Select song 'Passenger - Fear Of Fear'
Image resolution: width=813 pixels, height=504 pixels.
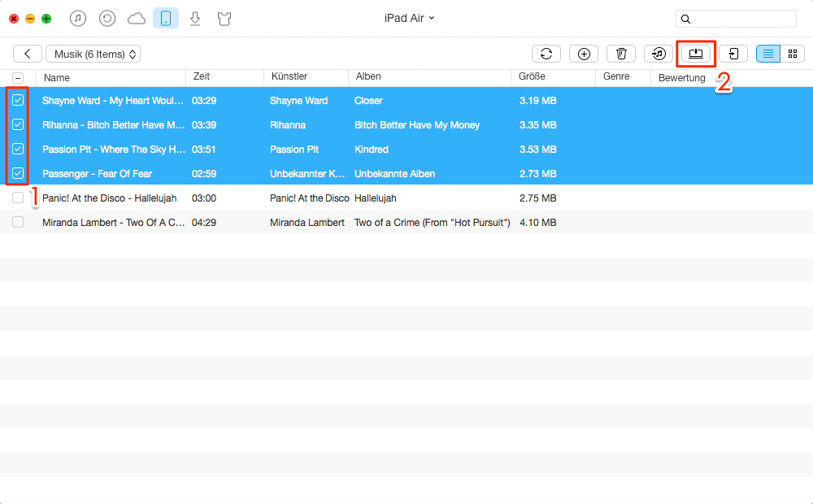click(97, 174)
